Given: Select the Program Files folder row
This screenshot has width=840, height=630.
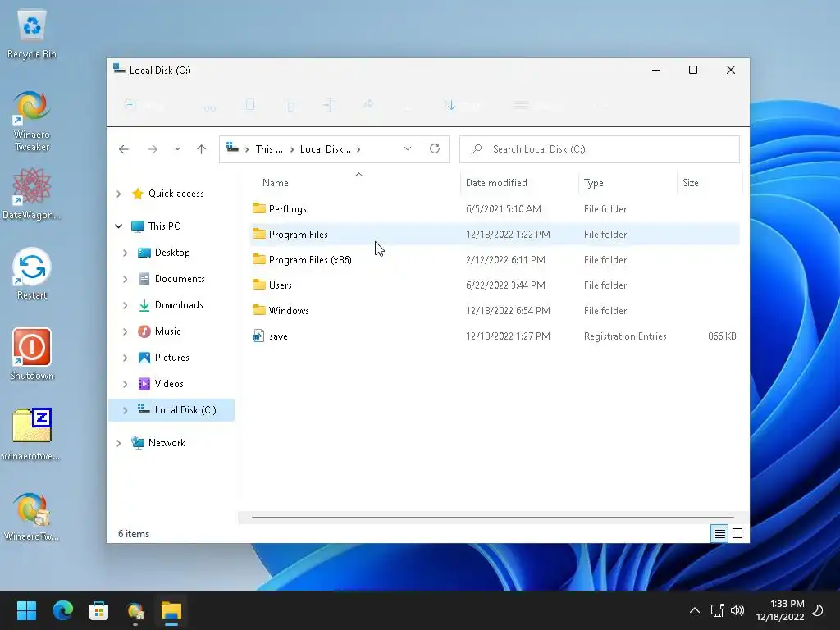Looking at the screenshot, I should [x=495, y=234].
